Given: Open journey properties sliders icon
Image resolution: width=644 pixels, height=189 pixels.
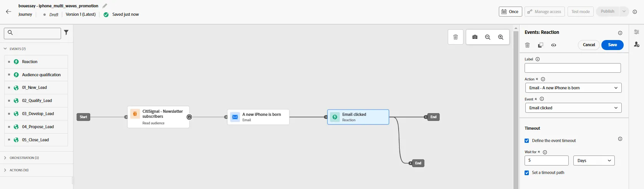Looking at the screenshot, I should coord(636,32).
